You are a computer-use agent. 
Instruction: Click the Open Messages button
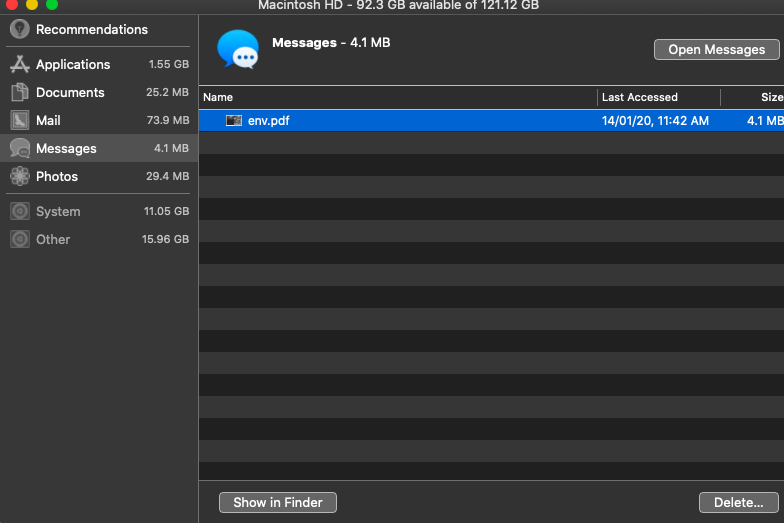(x=716, y=50)
